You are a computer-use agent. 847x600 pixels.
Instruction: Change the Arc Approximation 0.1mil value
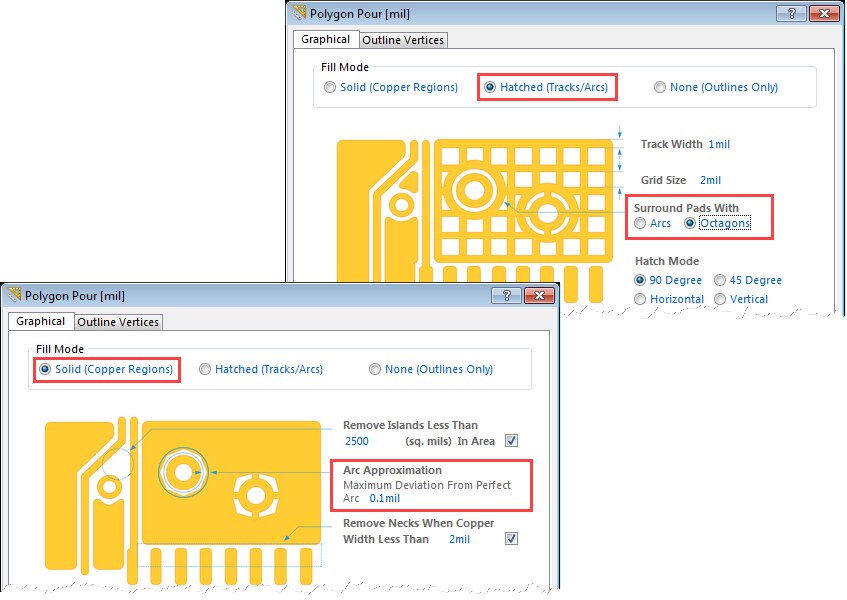point(384,498)
